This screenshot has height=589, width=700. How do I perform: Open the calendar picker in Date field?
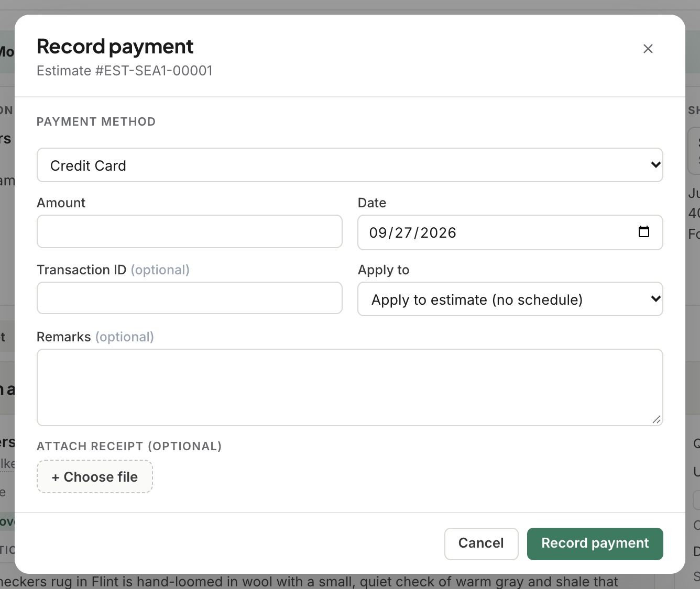[x=644, y=231]
